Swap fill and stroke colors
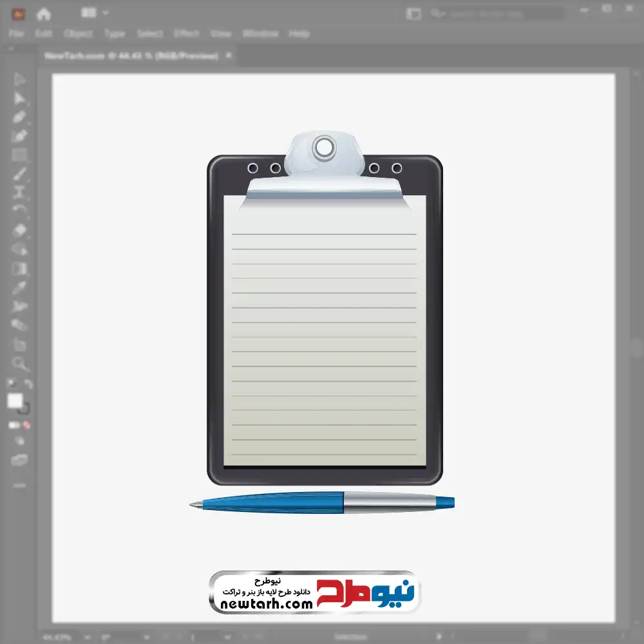The height and width of the screenshot is (644, 644). pos(28,384)
